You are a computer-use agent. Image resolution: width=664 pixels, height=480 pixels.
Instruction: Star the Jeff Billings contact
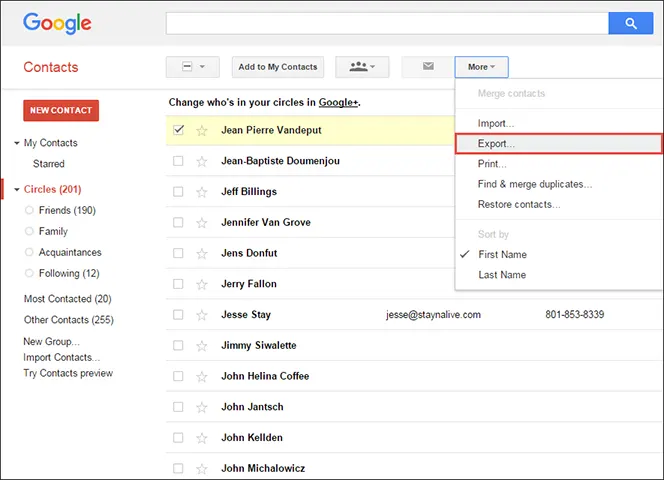pos(202,192)
